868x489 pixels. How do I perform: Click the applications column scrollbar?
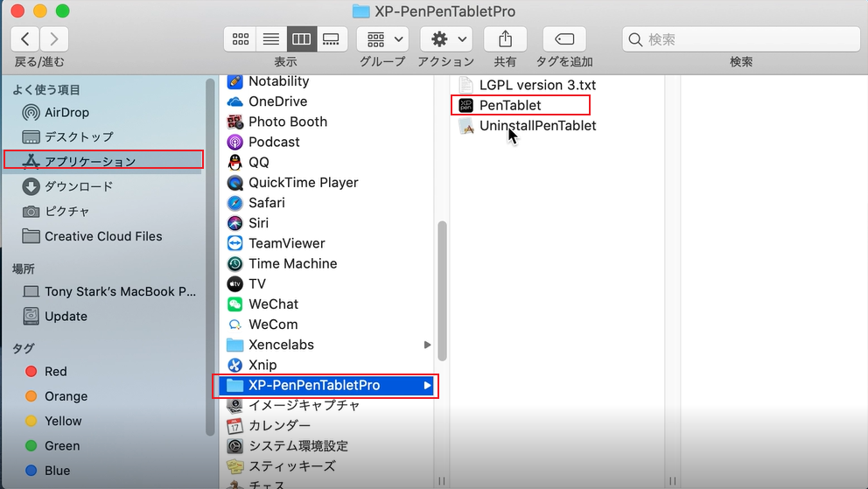click(442, 290)
